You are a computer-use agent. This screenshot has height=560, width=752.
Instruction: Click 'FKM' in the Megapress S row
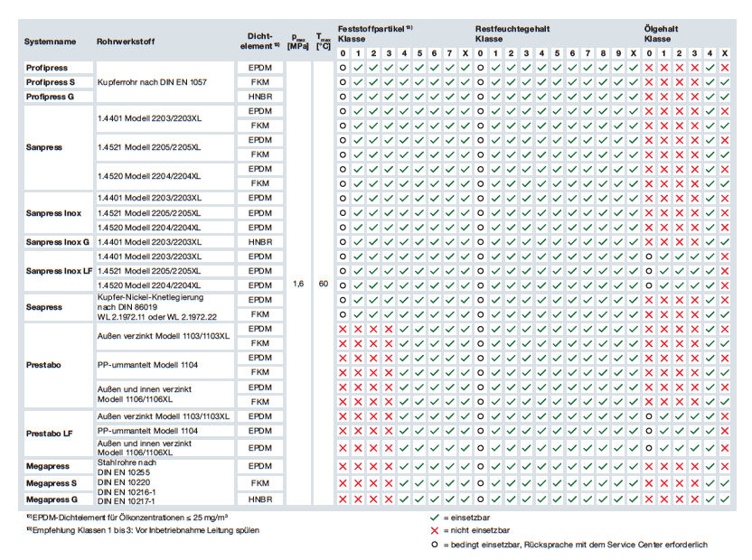click(260, 483)
